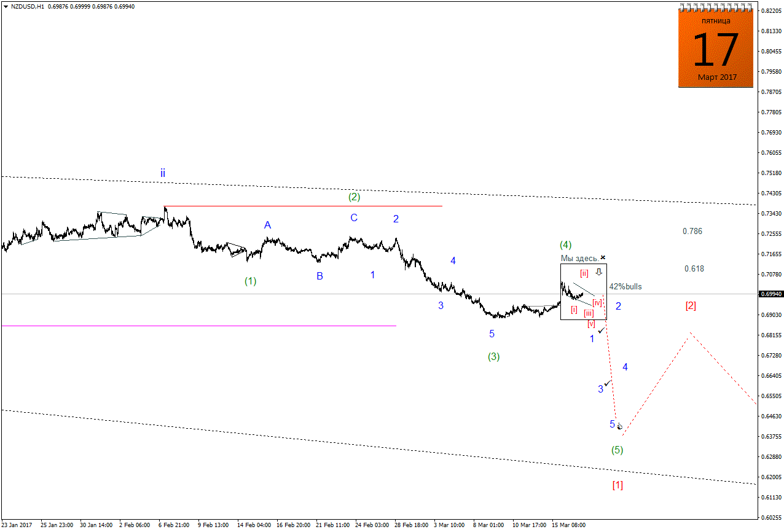This screenshot has height=532, width=784.
Task: Select blue wave label 3 beside check mark
Action: [x=600, y=389]
